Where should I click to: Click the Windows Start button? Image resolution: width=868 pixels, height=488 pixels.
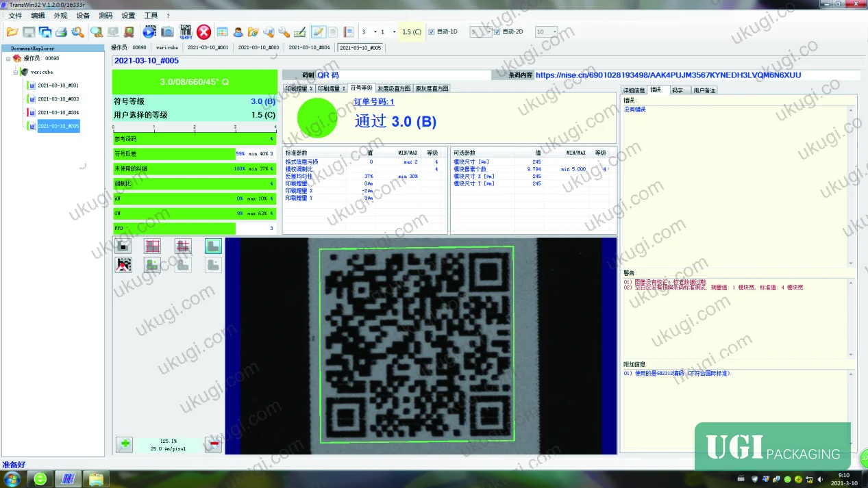[x=12, y=478]
